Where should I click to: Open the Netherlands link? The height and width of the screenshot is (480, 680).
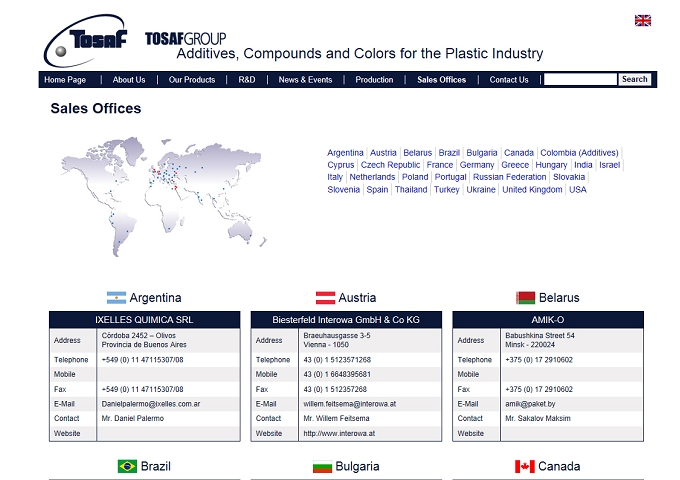pos(372,177)
